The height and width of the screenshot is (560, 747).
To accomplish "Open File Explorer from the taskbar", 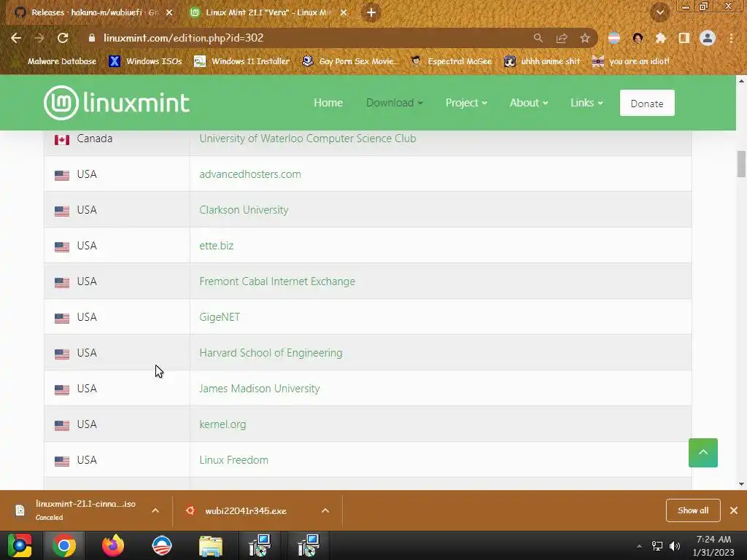I will pyautogui.click(x=211, y=546).
